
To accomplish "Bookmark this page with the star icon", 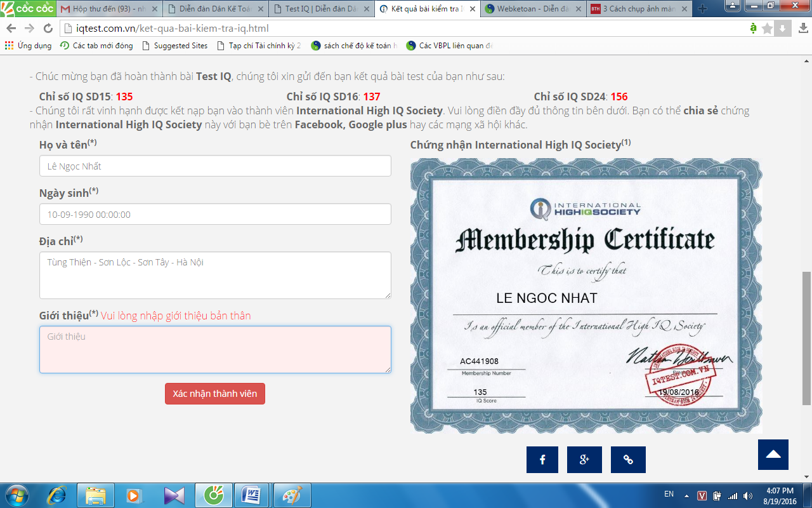I will 768,29.
